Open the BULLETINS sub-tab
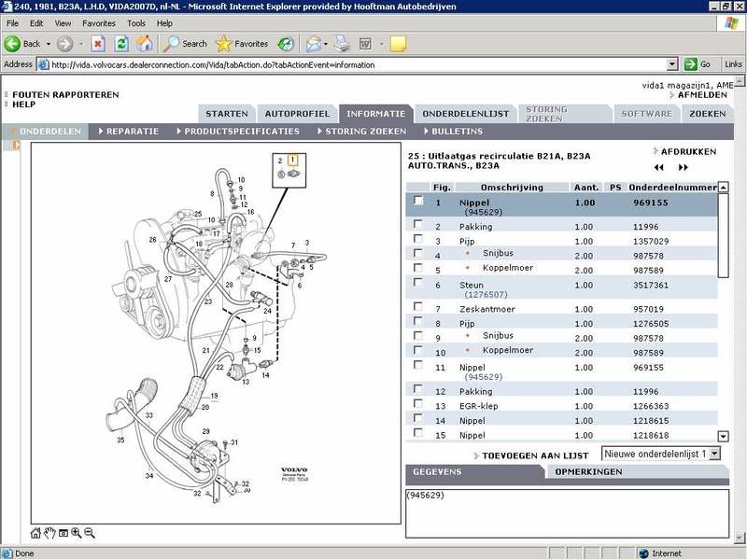The image size is (747, 560). coord(457,131)
